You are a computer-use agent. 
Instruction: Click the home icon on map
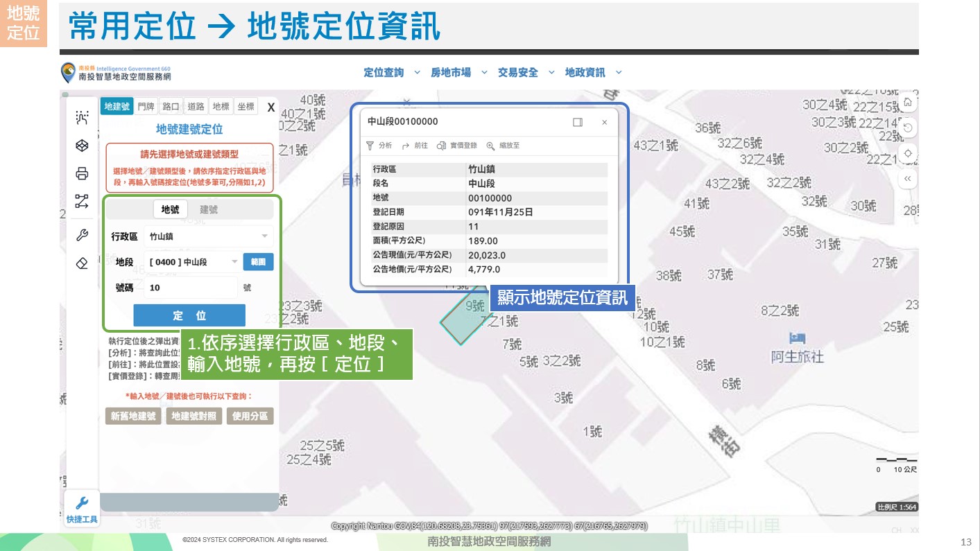[x=907, y=103]
